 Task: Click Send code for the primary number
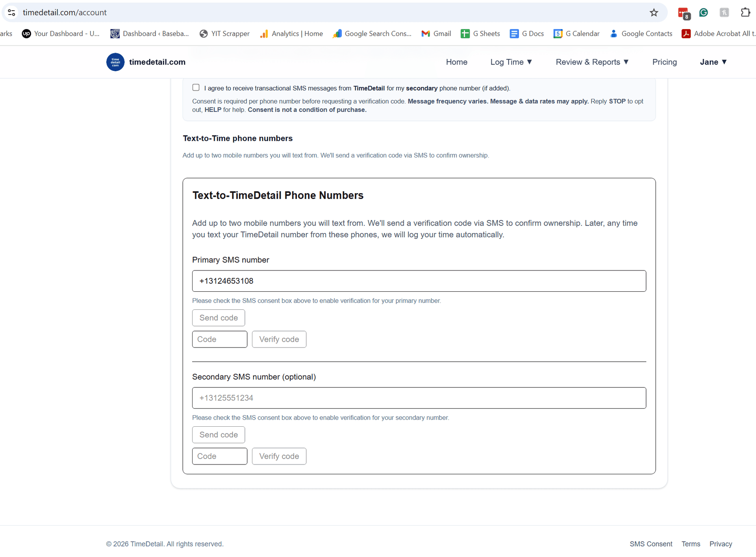[x=218, y=318]
